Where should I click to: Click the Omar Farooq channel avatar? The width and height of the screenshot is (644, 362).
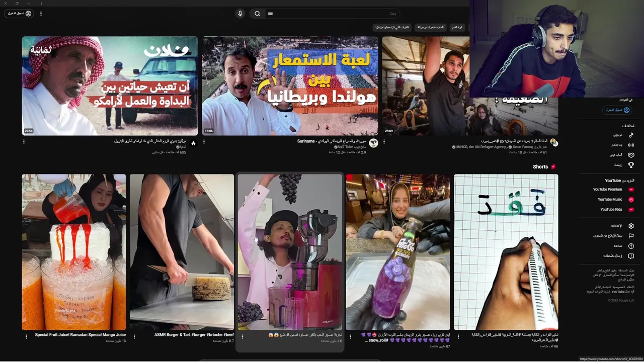tap(553, 142)
